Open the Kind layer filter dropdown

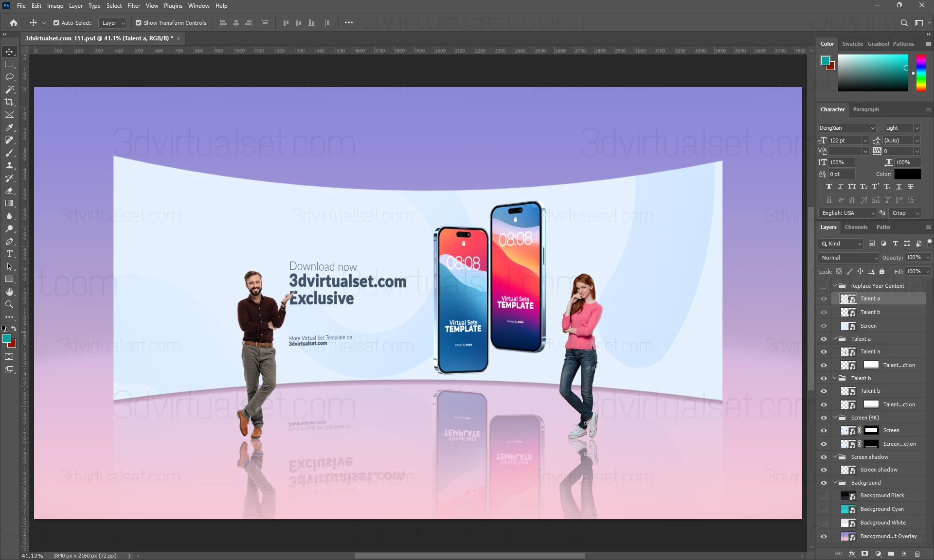click(x=841, y=244)
